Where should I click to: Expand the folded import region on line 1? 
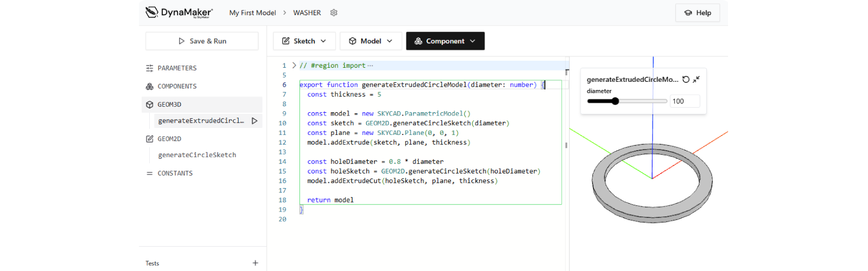point(294,66)
